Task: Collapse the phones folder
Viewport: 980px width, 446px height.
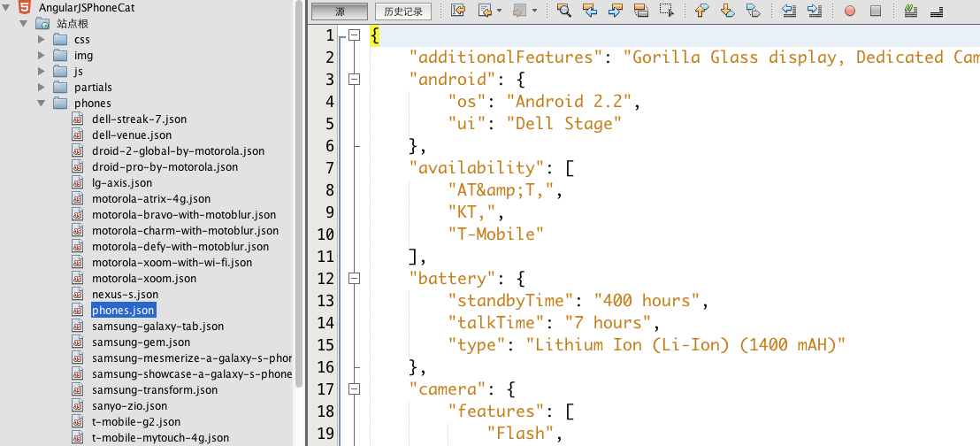Action: (x=41, y=104)
